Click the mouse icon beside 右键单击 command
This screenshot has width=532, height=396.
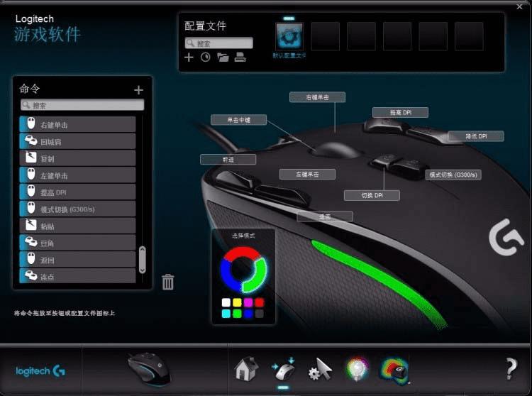coord(31,124)
